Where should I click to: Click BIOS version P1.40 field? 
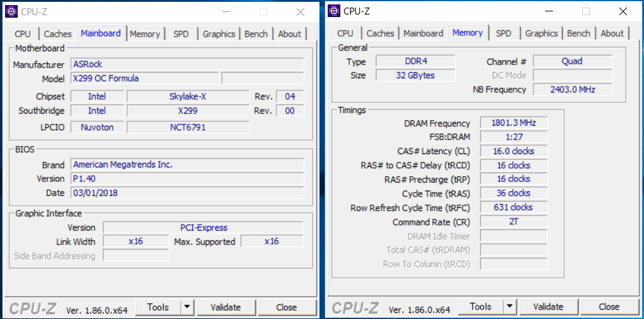pos(187,179)
